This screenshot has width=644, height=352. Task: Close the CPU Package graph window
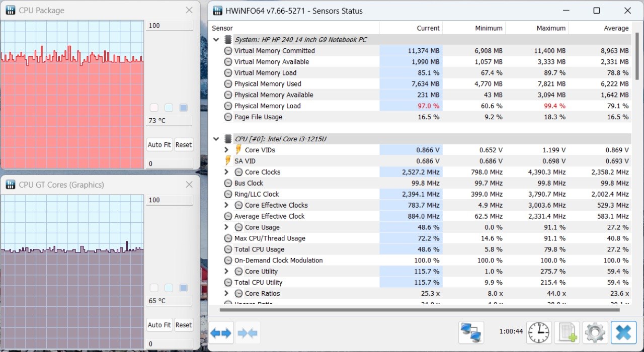coord(189,10)
